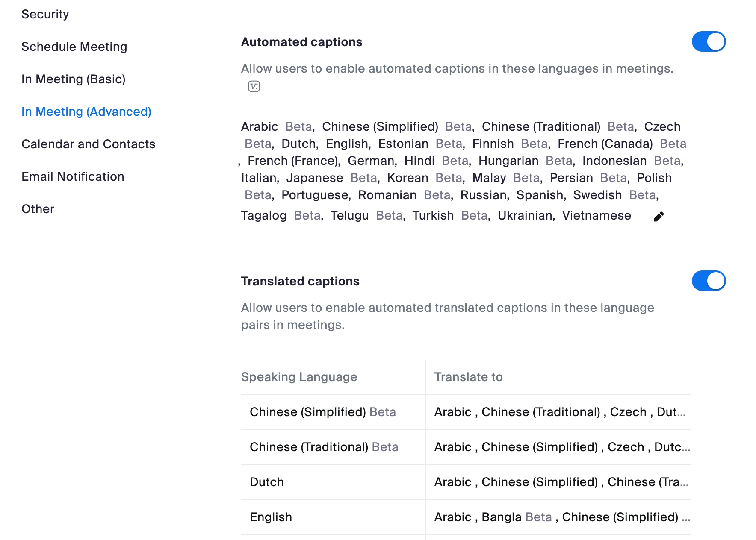Screen dimensions: 756x540
Task: Expand English row's translate-to language list
Action: pyautogui.click(x=561, y=517)
